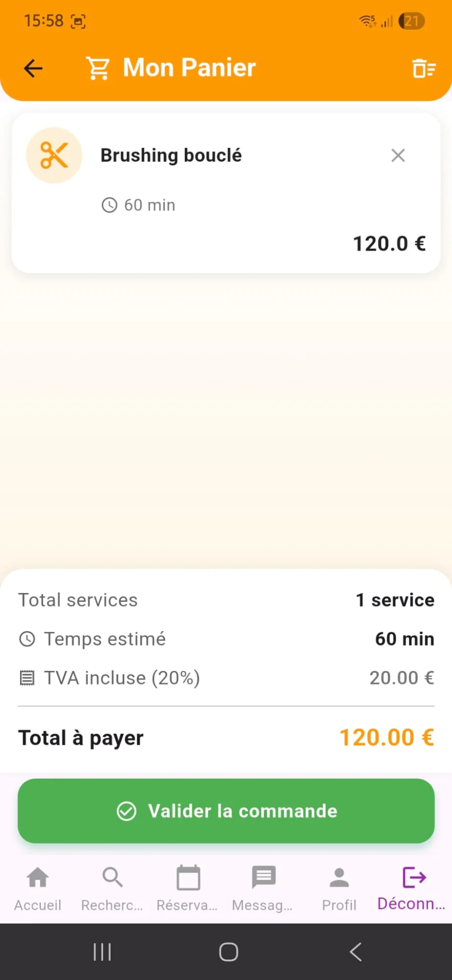This screenshot has width=452, height=980.
Task: Tap the Android system back button
Action: (x=355, y=952)
